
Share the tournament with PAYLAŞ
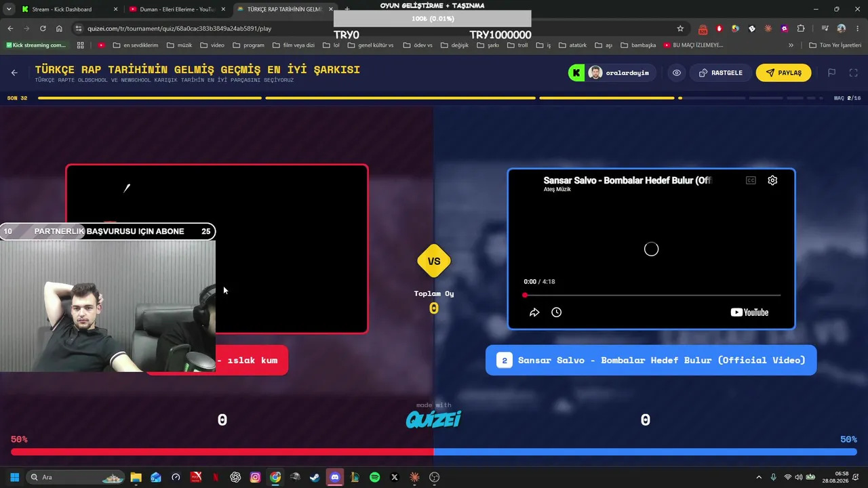coord(783,73)
